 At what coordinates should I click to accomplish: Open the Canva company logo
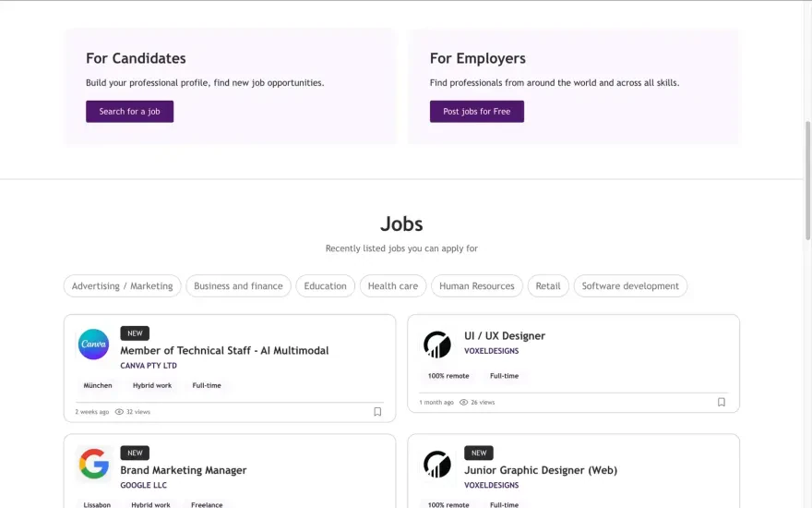[94, 345]
